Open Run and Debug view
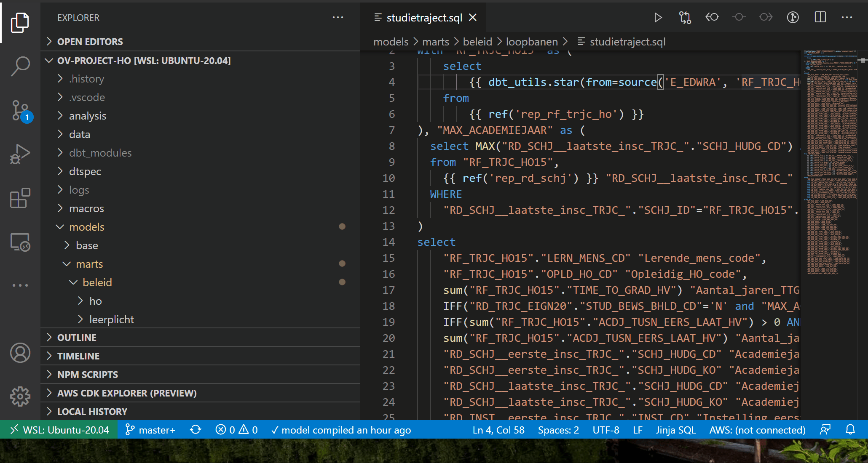This screenshot has width=868, height=463. pyautogui.click(x=20, y=154)
